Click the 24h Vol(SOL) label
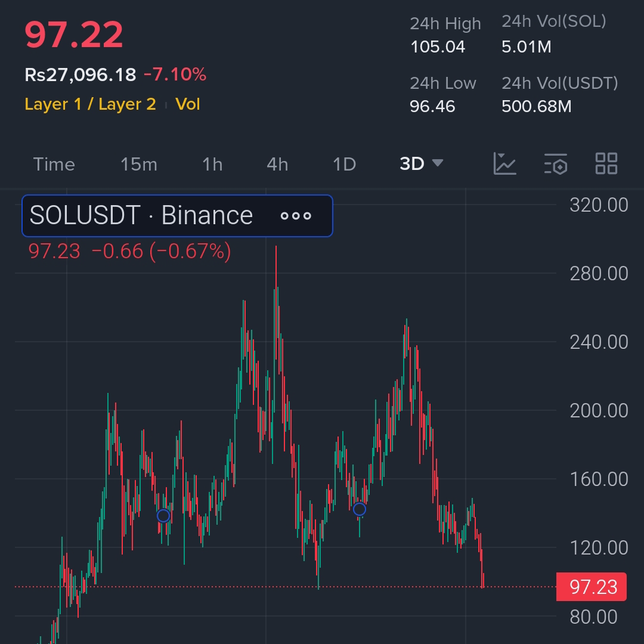Viewport: 644px width, 644px height. tap(553, 21)
